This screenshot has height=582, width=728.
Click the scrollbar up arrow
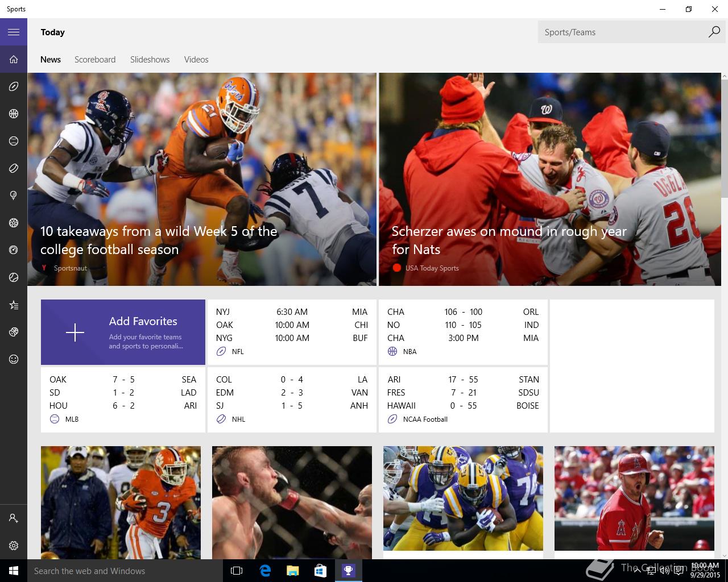point(725,76)
